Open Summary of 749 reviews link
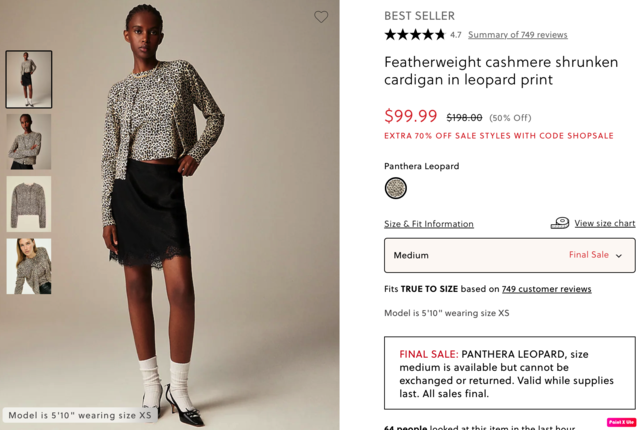640x430 pixels. pyautogui.click(x=518, y=35)
